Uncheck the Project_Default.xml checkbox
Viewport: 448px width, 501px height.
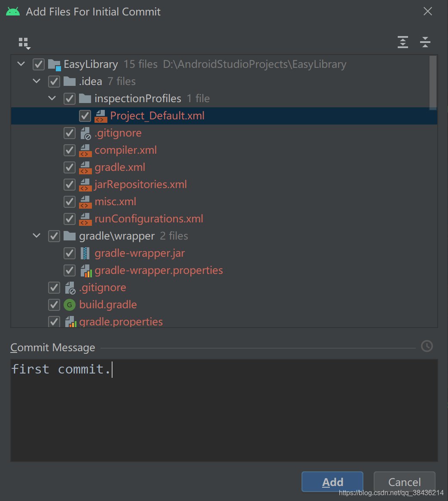click(x=85, y=115)
